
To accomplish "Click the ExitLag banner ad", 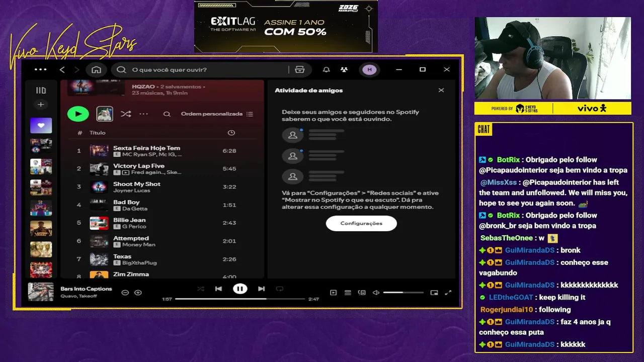I will coord(286,26).
